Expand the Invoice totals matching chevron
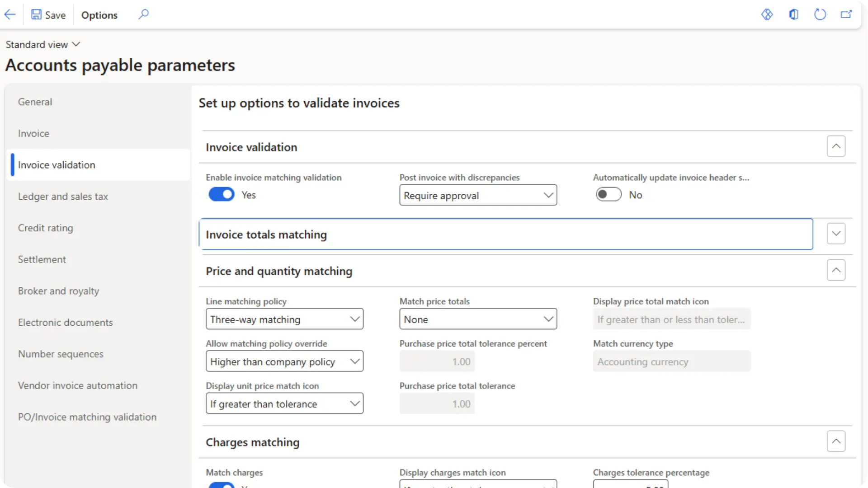The height and width of the screenshot is (488, 868). 836,234
